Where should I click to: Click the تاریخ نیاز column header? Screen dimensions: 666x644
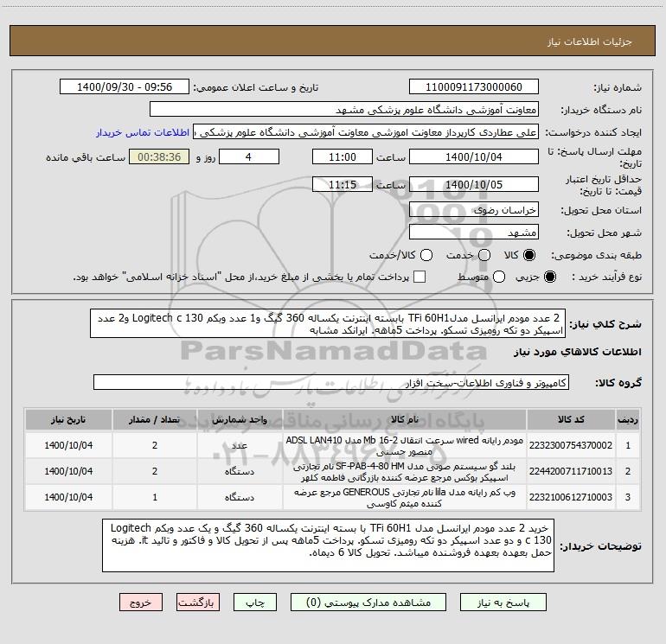click(x=68, y=419)
